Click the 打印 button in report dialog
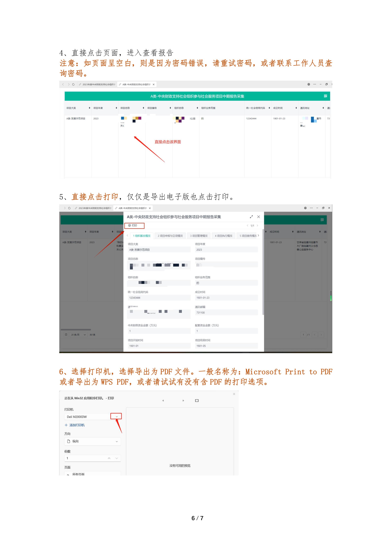The image size is (392, 555). coord(134,226)
